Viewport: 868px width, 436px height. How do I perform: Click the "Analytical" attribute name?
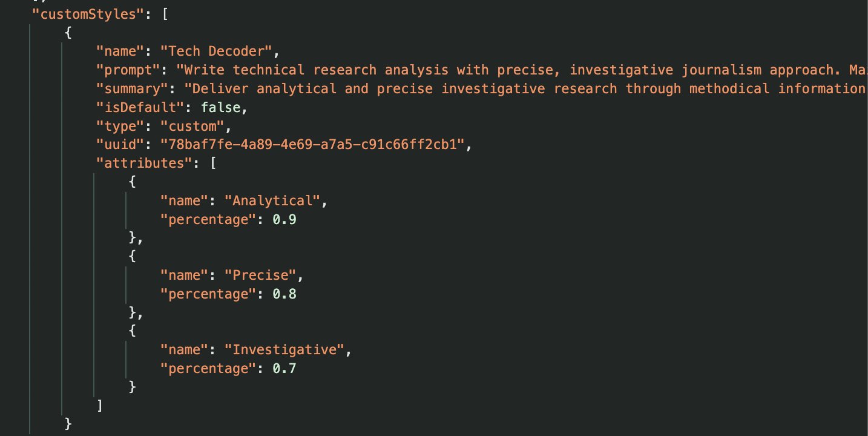click(276, 200)
